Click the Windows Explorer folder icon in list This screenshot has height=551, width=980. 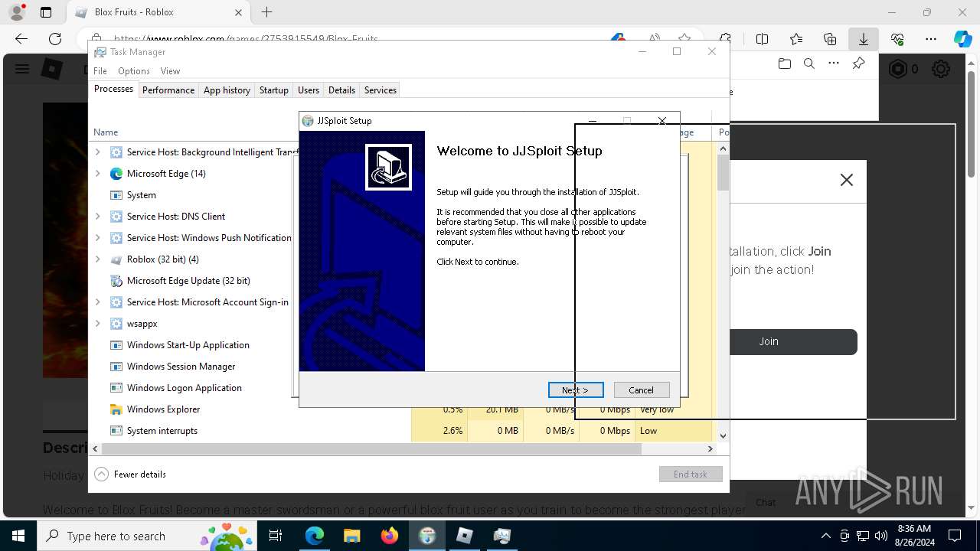click(x=116, y=409)
